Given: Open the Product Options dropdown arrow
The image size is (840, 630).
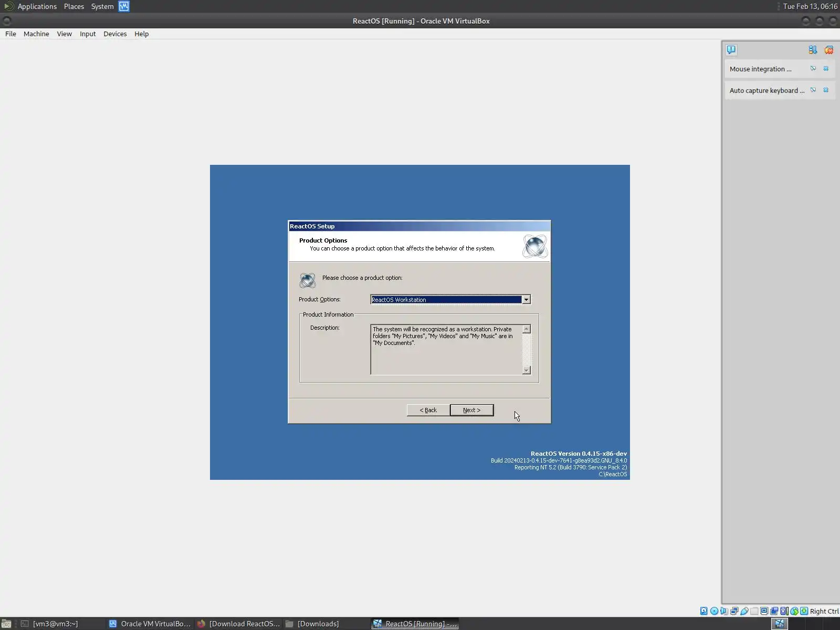Looking at the screenshot, I should point(526,300).
